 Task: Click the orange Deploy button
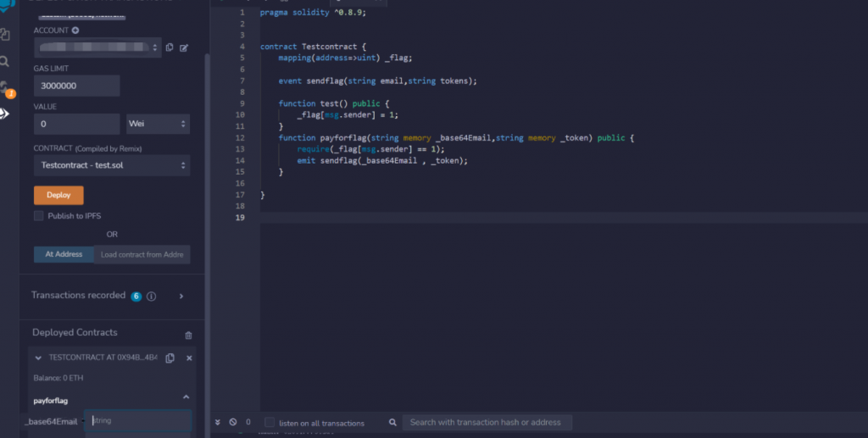click(58, 195)
